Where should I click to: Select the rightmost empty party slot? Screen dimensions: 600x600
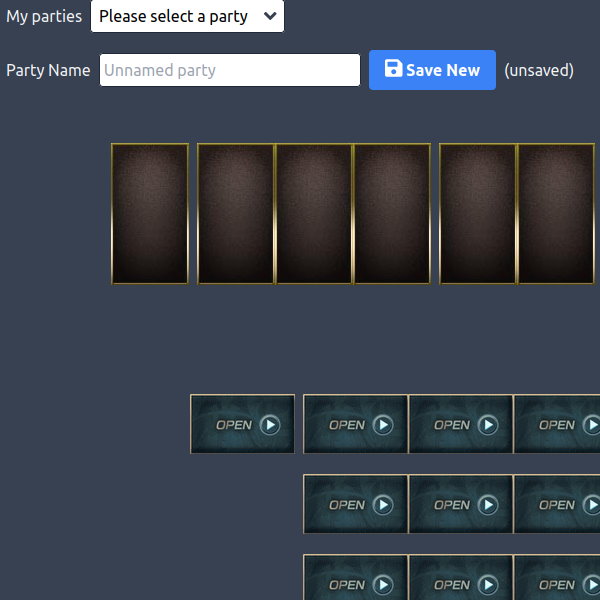pos(556,214)
